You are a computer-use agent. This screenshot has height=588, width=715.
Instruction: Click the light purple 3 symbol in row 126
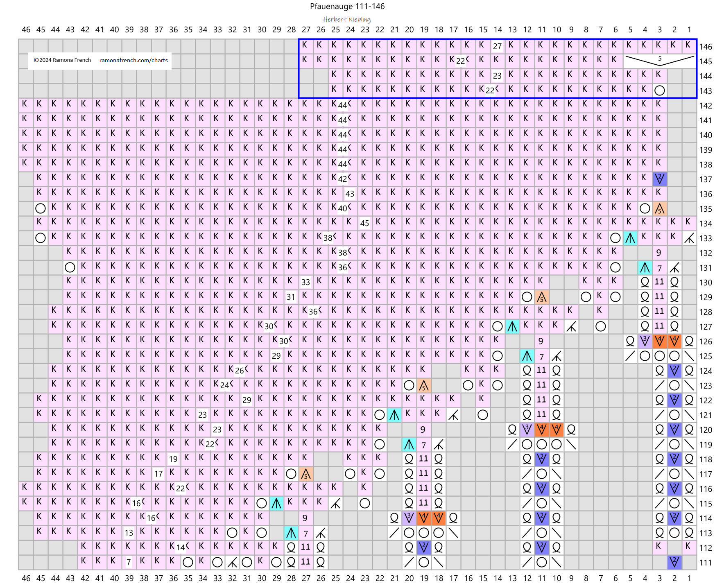point(645,341)
